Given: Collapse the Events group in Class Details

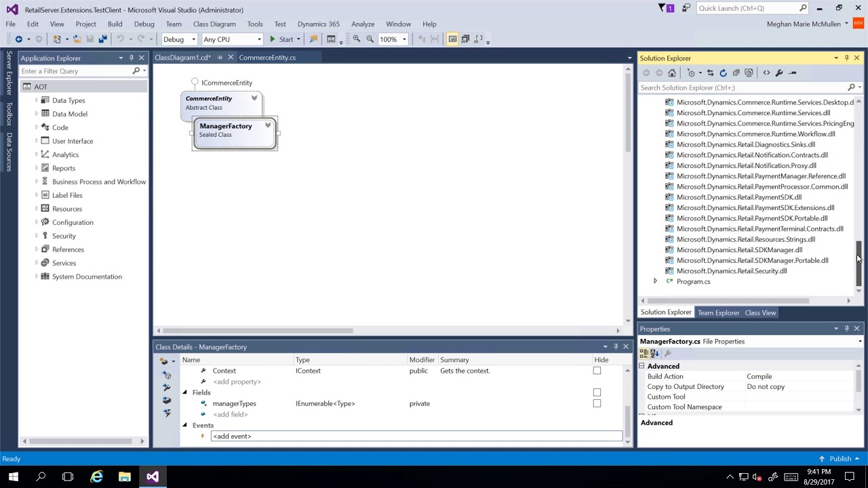Looking at the screenshot, I should click(184, 425).
